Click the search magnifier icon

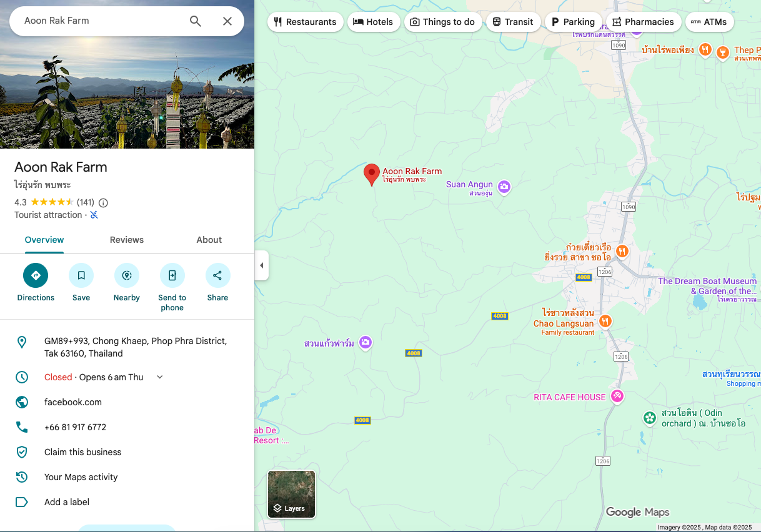point(196,21)
